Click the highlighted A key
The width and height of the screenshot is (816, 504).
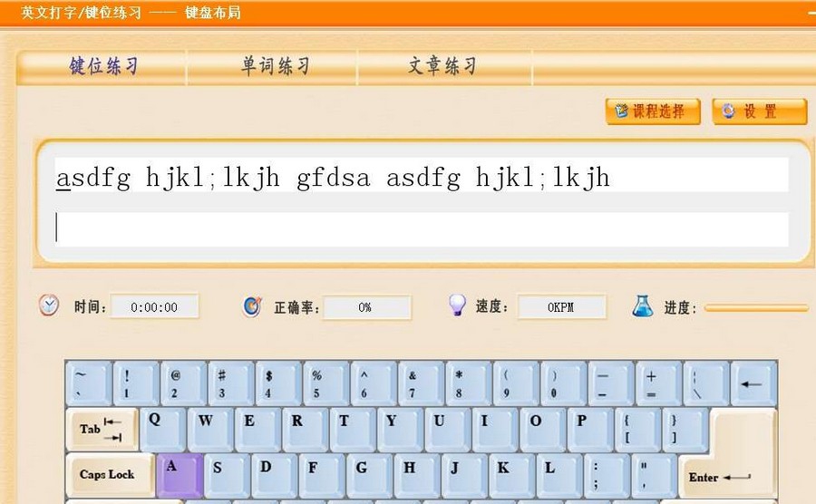click(179, 475)
